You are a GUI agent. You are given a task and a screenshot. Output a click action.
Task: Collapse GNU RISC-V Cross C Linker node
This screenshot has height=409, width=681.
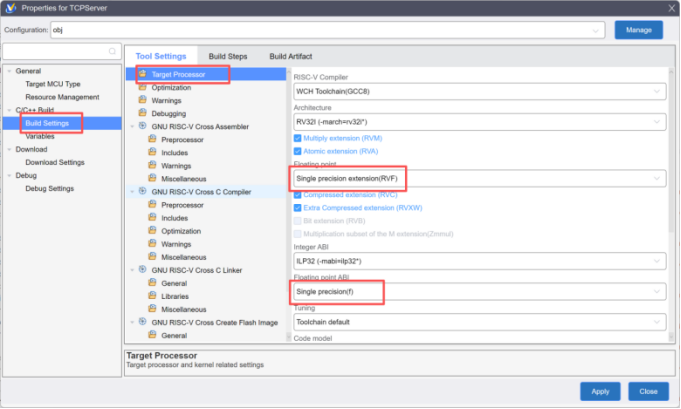[132, 270]
